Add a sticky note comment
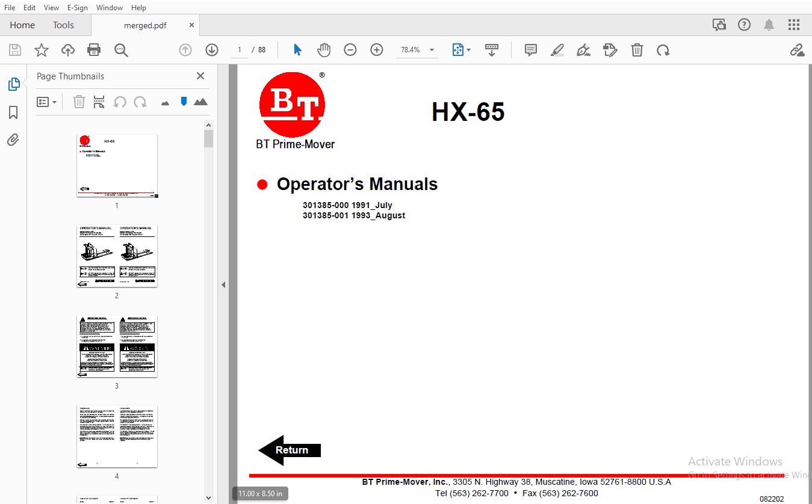812x504 pixels. tap(531, 50)
